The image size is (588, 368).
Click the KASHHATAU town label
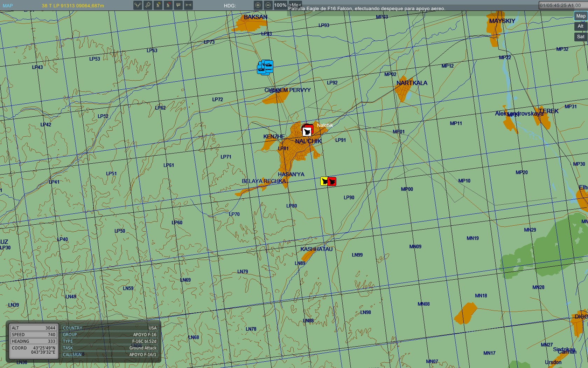pyautogui.click(x=316, y=249)
